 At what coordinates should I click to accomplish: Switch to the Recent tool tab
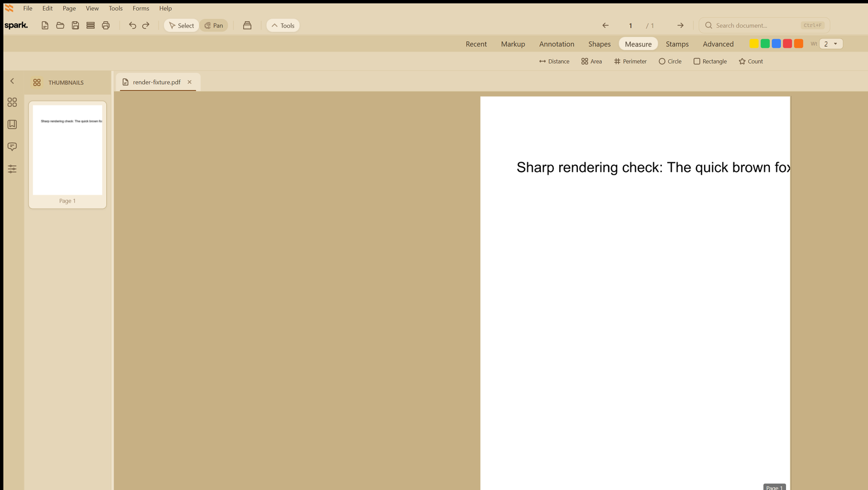tap(476, 44)
